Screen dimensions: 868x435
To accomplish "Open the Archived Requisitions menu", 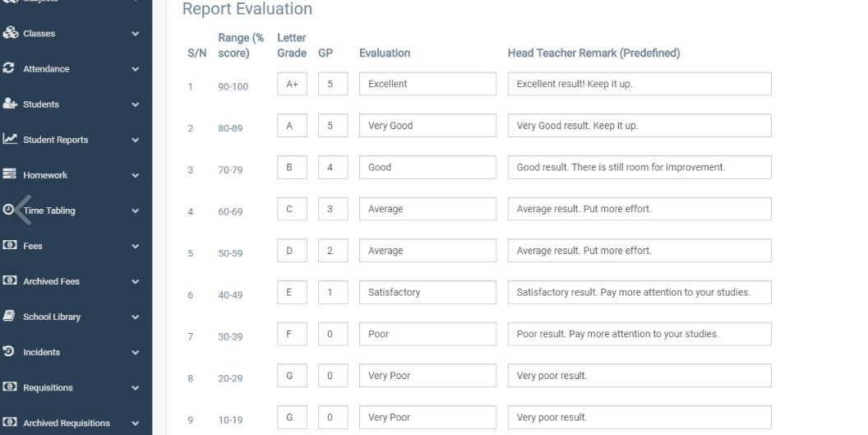I will (66, 423).
